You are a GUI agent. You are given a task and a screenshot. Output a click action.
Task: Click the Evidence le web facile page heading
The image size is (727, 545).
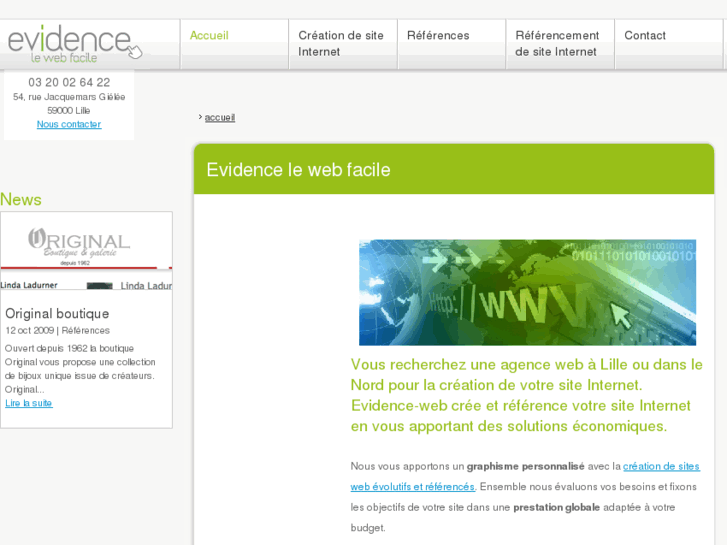pyautogui.click(x=298, y=170)
